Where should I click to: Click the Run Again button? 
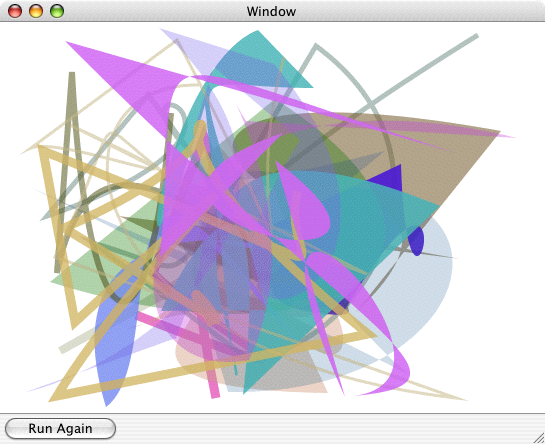[60, 428]
